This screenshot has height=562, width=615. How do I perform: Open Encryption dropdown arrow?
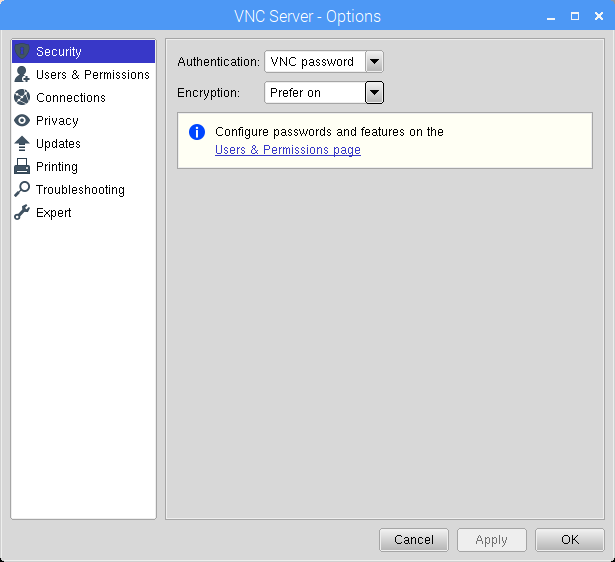(374, 93)
